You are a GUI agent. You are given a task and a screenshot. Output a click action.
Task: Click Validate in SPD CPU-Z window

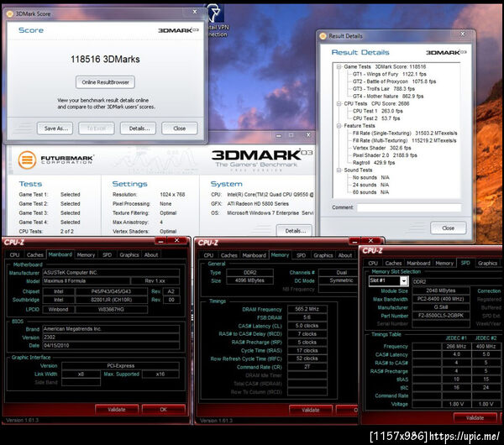[x=475, y=417]
